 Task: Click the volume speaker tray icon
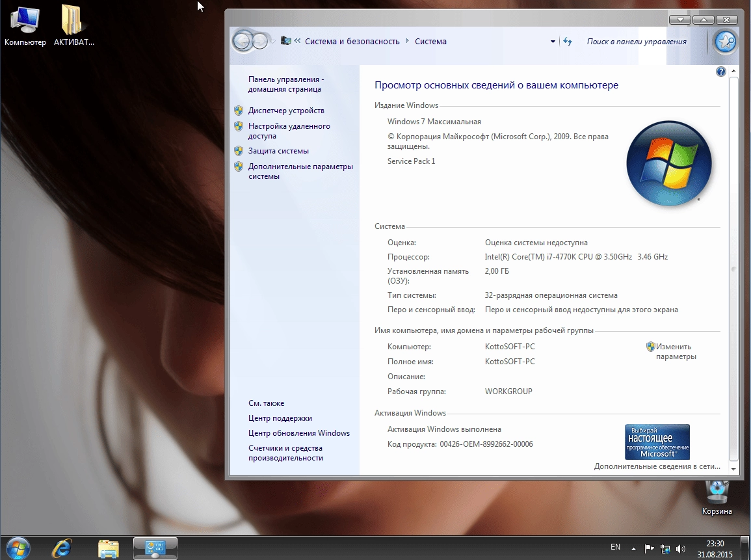681,548
